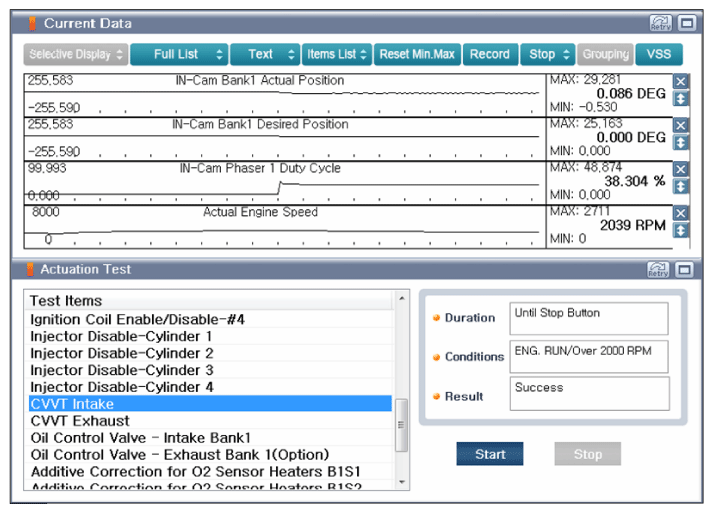Select CVVT Exhaust test item
This screenshot has height=513, width=713.
click(x=80, y=421)
